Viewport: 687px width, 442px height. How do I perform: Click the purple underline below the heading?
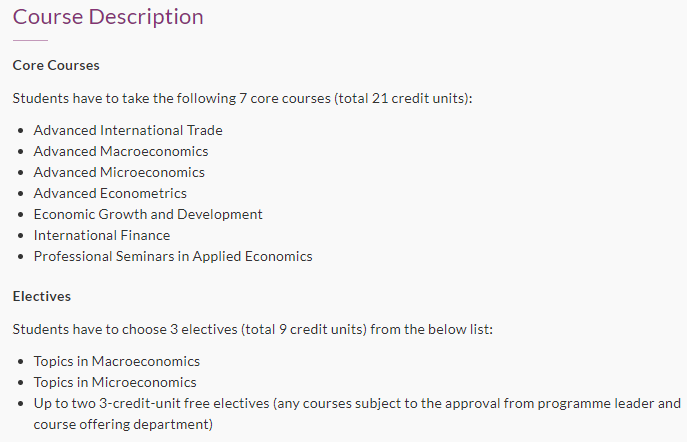tap(30, 40)
